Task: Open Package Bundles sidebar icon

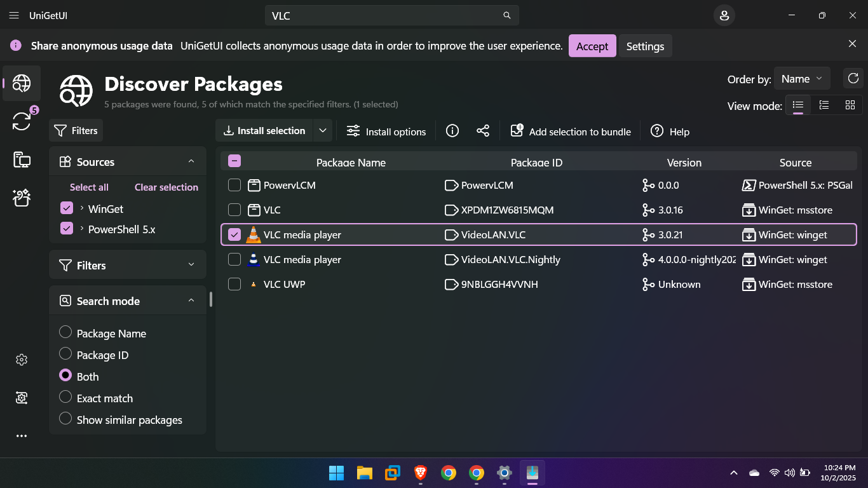Action: tap(22, 198)
